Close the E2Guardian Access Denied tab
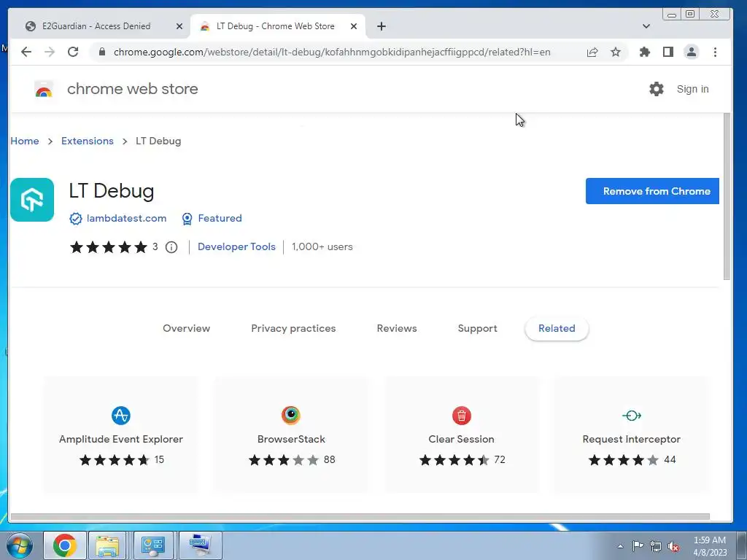This screenshot has height=560, width=747. coord(179,26)
